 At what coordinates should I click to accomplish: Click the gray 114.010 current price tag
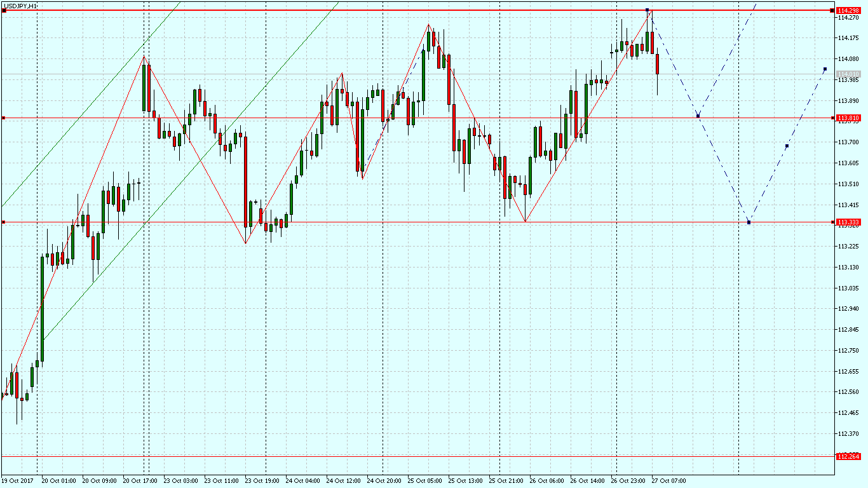click(848, 74)
